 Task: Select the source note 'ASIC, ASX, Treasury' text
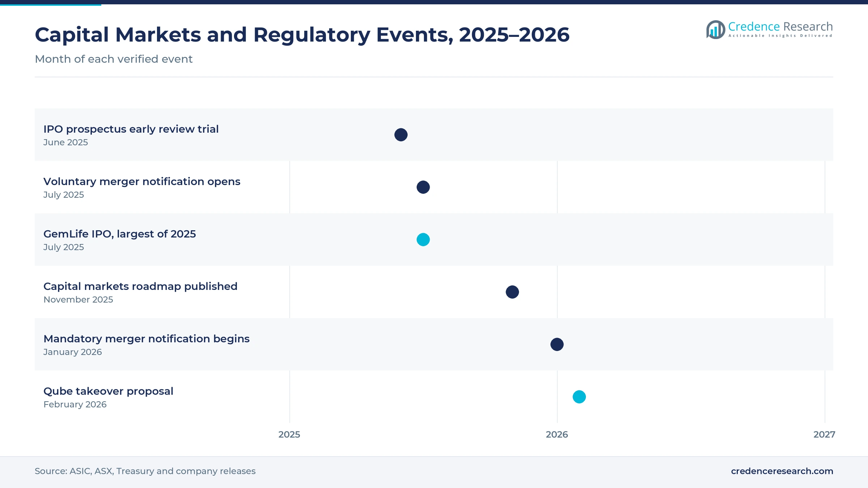coord(113,471)
